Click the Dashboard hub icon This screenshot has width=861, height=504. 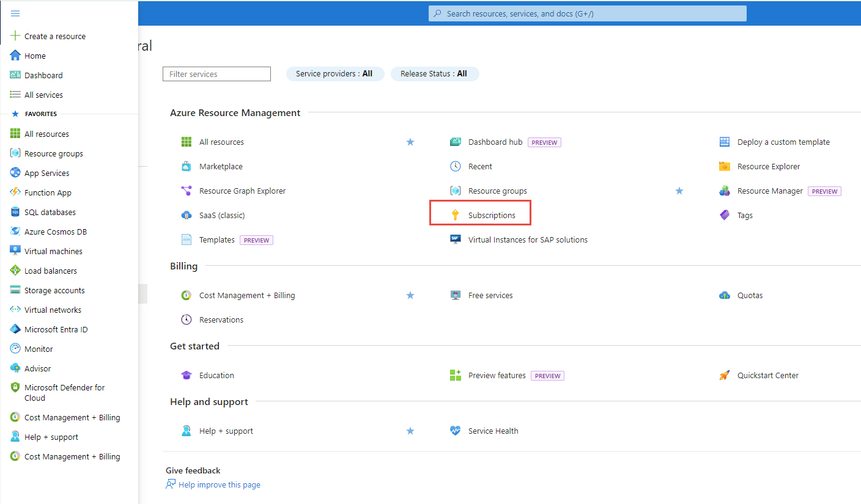456,142
